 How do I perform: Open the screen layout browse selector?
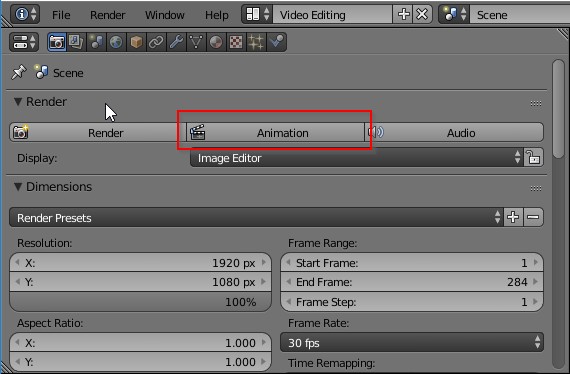tap(257, 14)
